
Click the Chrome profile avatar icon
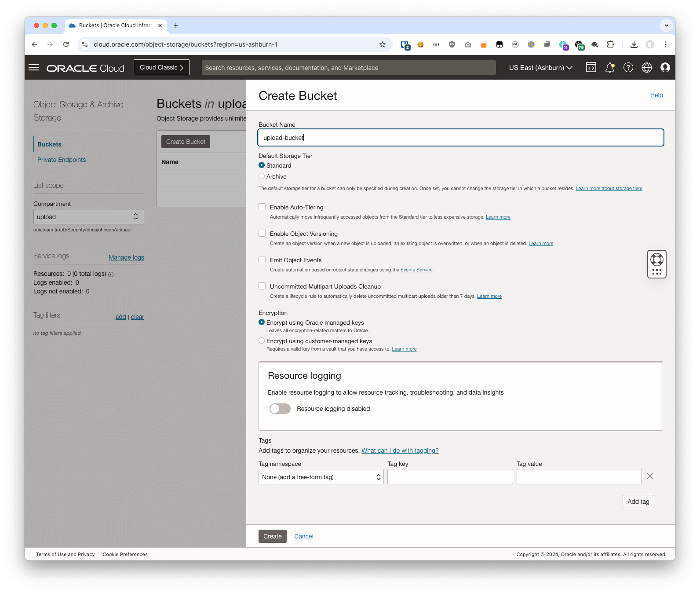tap(650, 44)
